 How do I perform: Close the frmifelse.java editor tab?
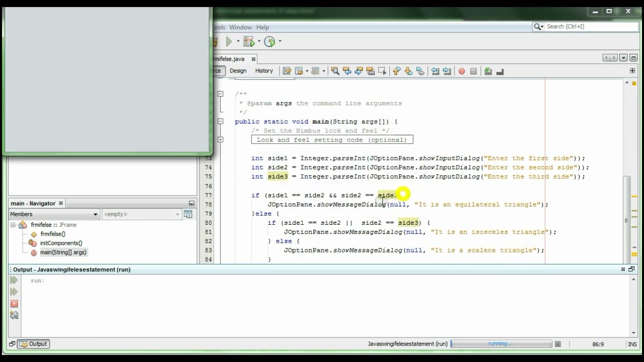point(253,59)
